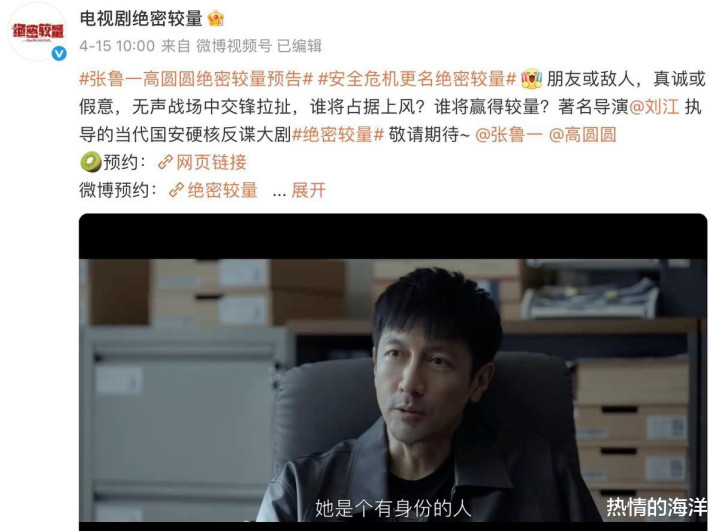Open hashtag #张鲁一高圆圆绝密较量预告#
This screenshot has width=719, height=531.
click(x=196, y=79)
